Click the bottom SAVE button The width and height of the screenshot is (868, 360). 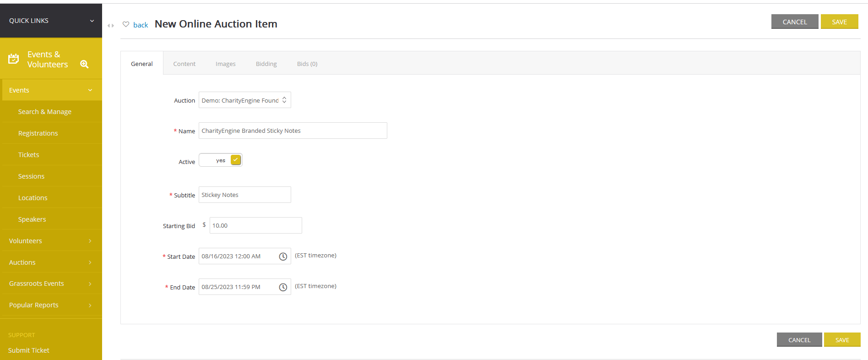click(842, 340)
